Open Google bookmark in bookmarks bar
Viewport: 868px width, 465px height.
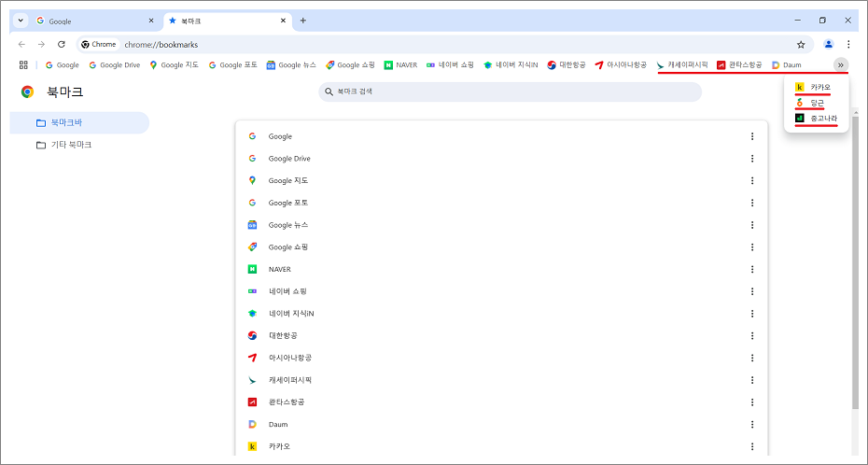pyautogui.click(x=62, y=64)
